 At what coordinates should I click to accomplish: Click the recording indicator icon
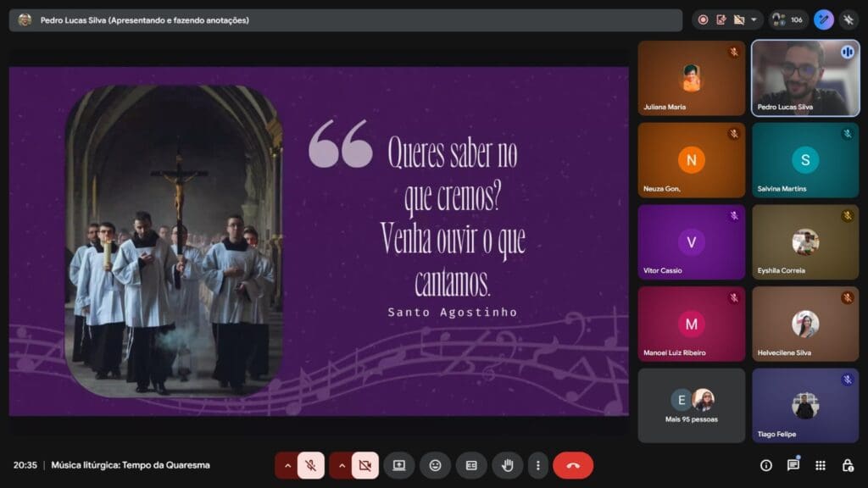click(x=703, y=19)
